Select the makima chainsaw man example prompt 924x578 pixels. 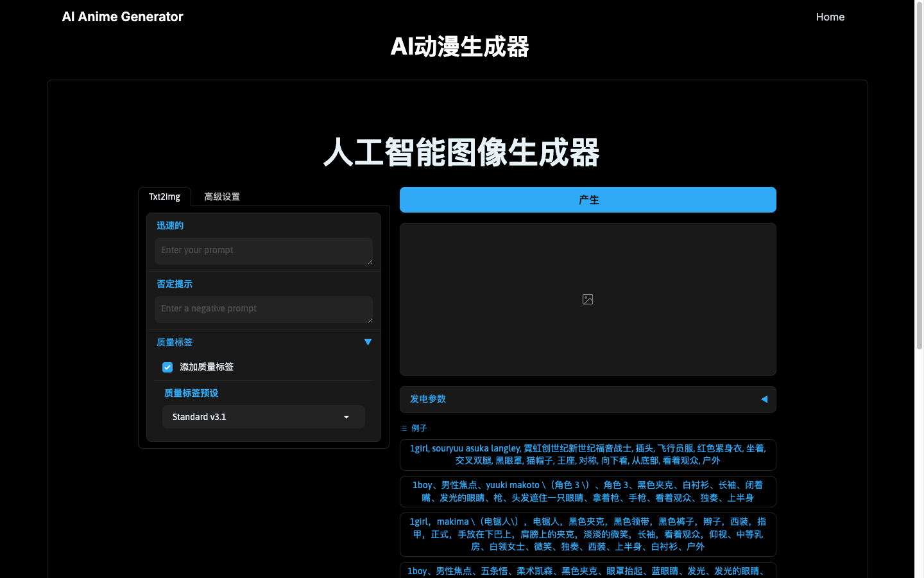pos(588,534)
